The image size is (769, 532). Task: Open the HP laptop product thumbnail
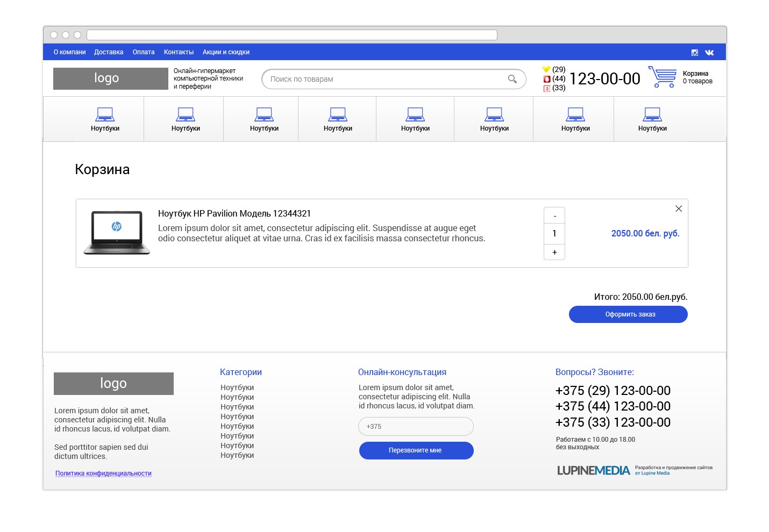117,232
